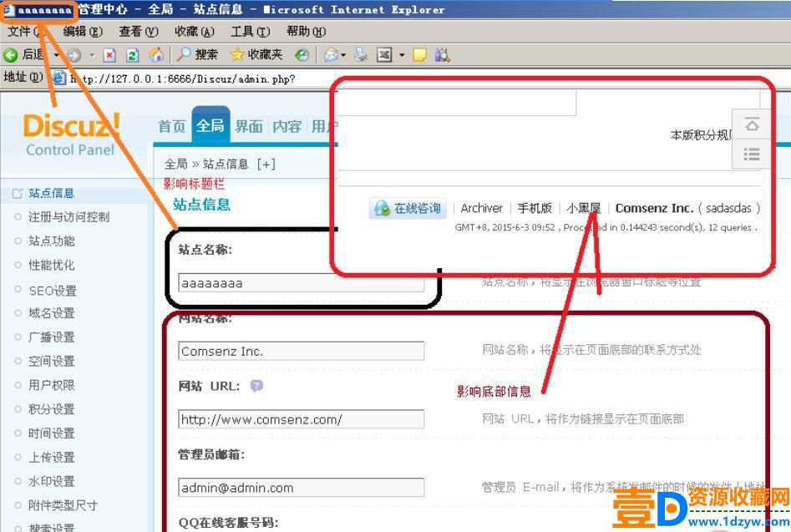Open the Forward button history dropdown arrow
This screenshot has height=532, width=791.
tap(92, 55)
